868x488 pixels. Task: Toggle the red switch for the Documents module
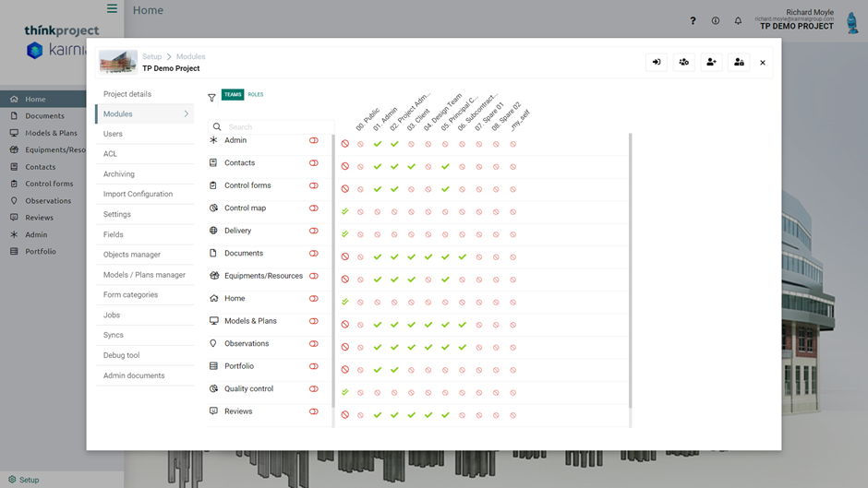pos(314,254)
